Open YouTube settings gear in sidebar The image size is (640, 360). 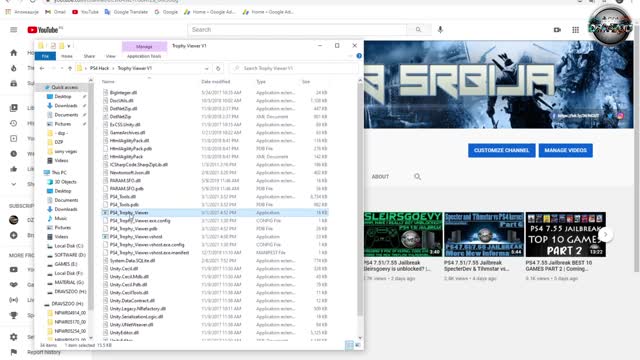click(13, 337)
